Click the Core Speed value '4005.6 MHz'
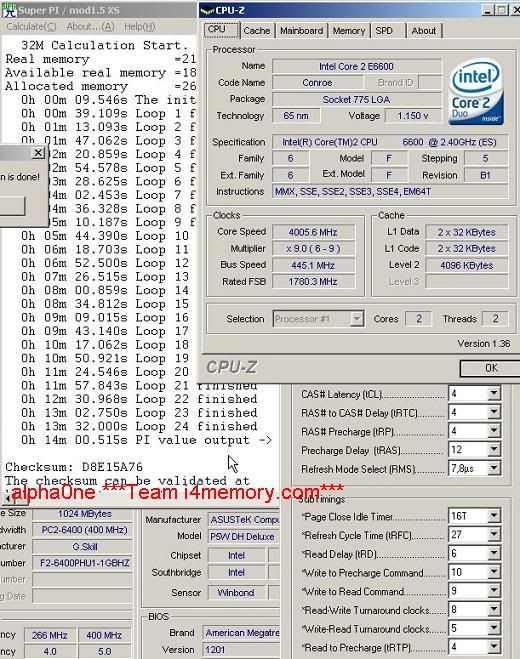 pos(313,232)
